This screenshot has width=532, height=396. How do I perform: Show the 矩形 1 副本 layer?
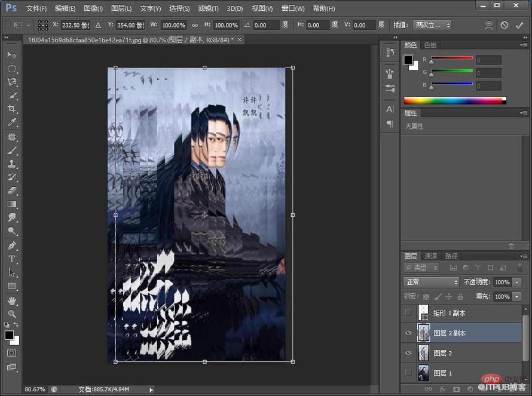tap(408, 312)
